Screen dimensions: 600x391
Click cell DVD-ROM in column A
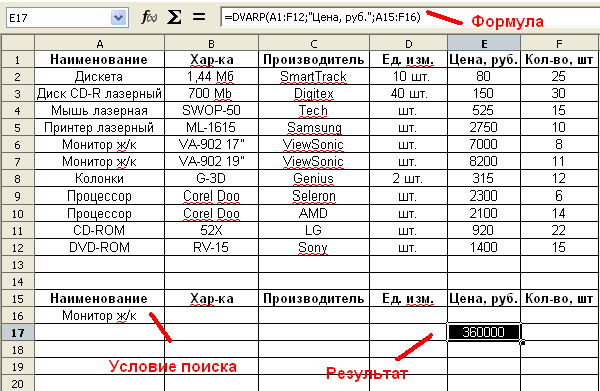(x=99, y=247)
